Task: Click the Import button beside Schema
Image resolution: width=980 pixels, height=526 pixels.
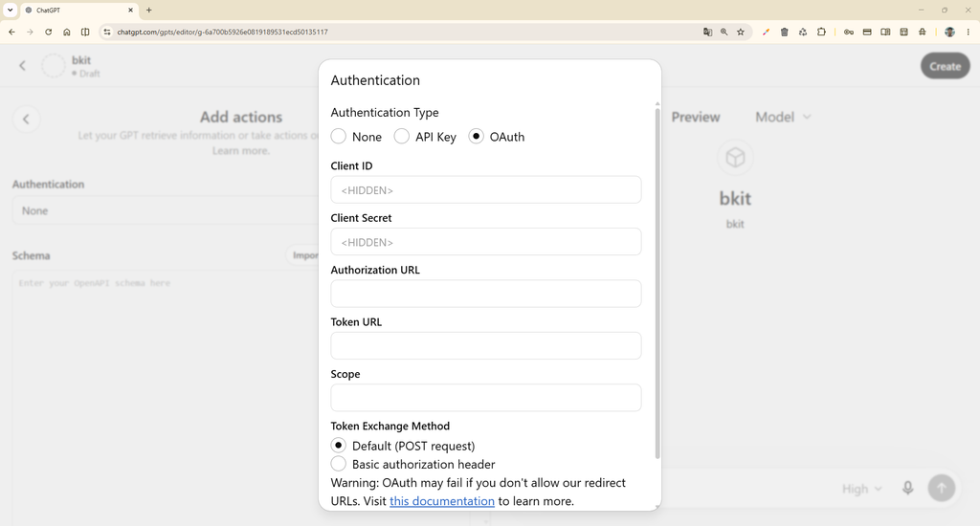Action: [303, 255]
